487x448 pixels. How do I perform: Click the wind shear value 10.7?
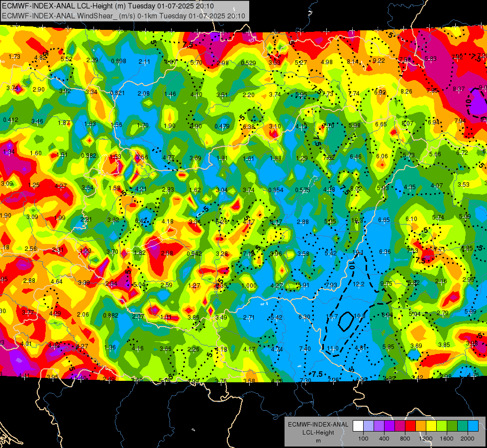pyautogui.click(x=332, y=317)
